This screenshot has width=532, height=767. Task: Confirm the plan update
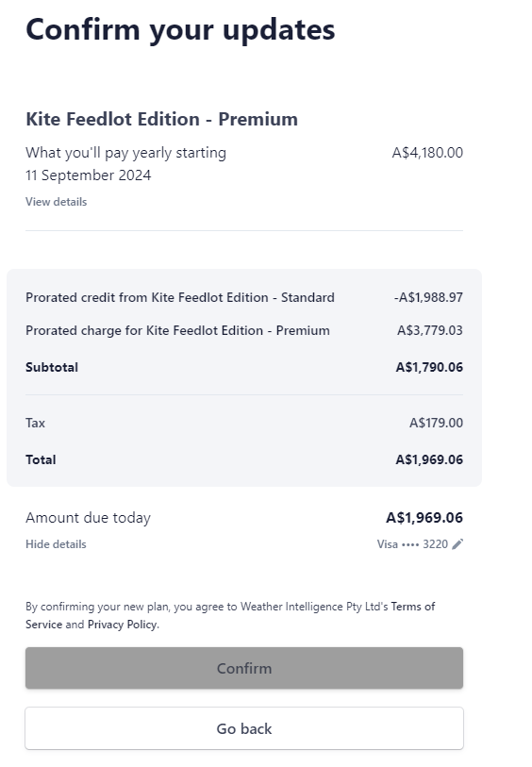coord(244,668)
